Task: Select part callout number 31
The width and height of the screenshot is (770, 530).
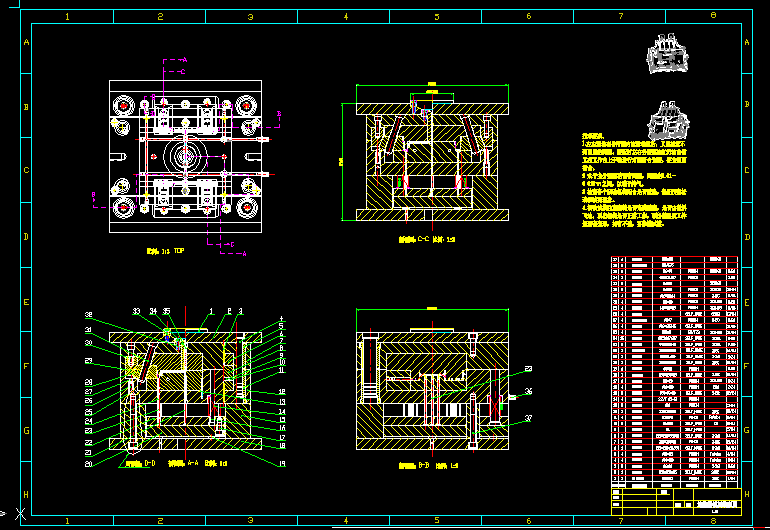Action: (88, 330)
